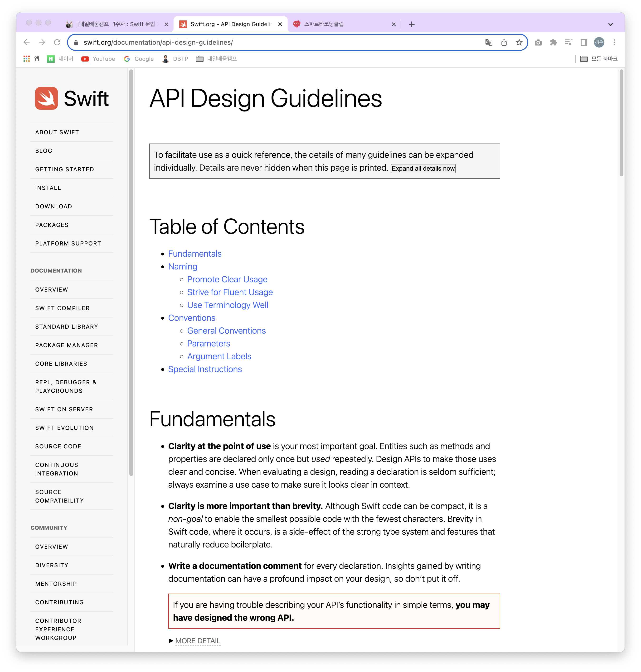Open Chrome's three-dot menu
The width and height of the screenshot is (641, 672).
point(614,42)
